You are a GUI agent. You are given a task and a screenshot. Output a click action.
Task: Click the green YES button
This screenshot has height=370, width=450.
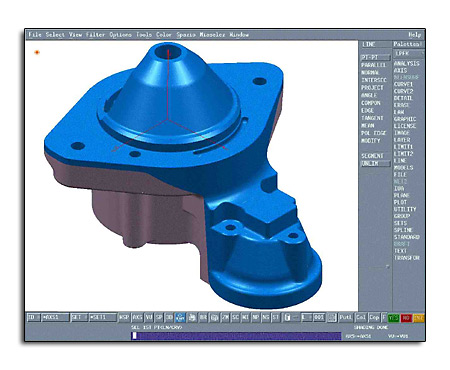(x=394, y=318)
